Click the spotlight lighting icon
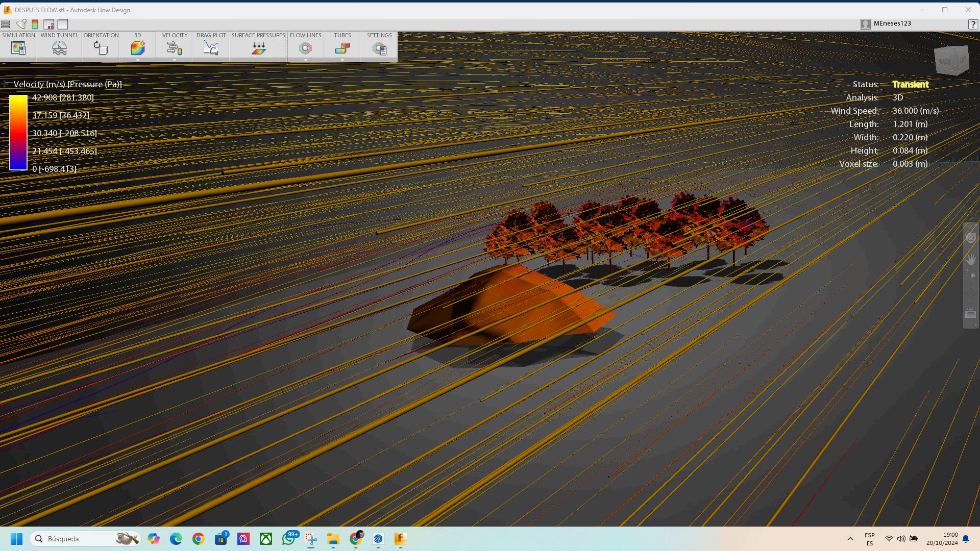This screenshot has width=980, height=551. coord(21,24)
